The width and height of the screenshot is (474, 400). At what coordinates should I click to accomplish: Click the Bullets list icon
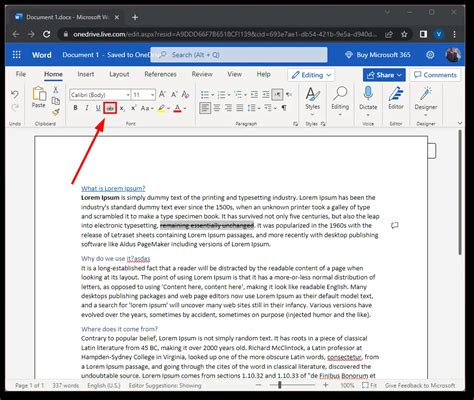coord(205,95)
